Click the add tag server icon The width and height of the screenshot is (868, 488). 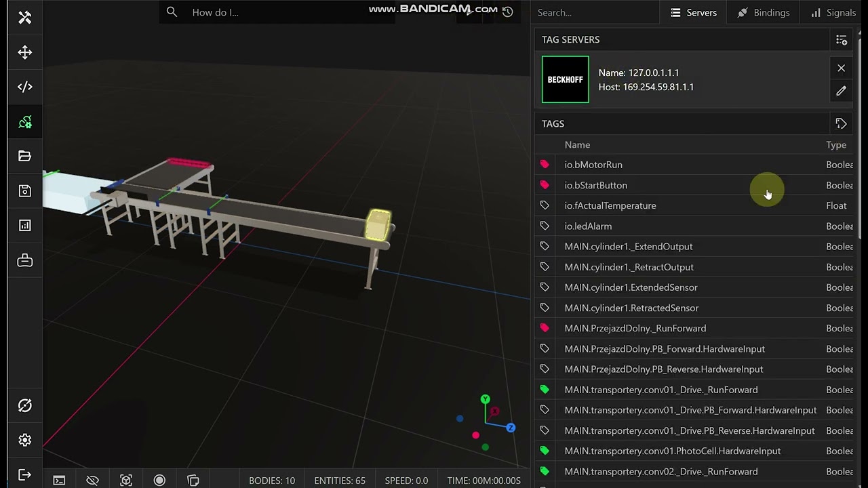[x=841, y=40]
